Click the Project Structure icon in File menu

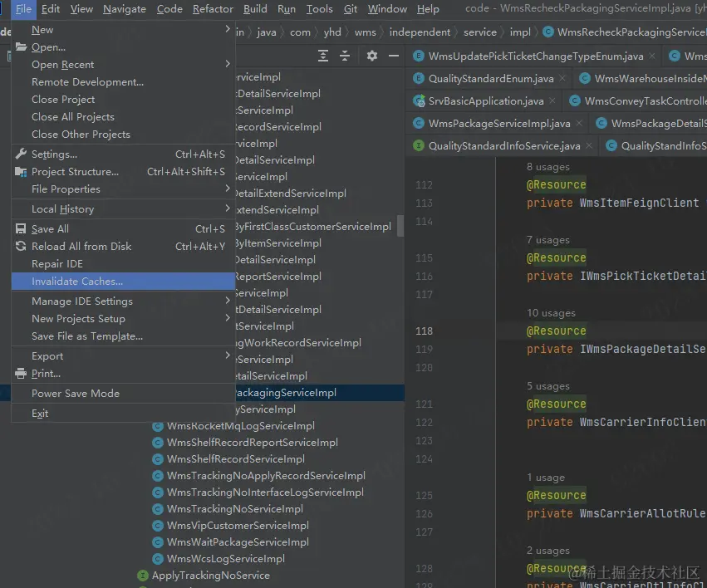(x=21, y=171)
